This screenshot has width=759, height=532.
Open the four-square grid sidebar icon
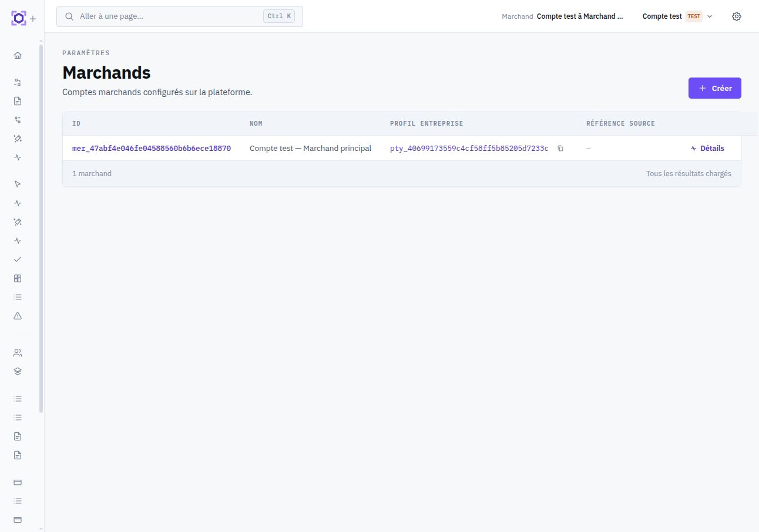18,278
